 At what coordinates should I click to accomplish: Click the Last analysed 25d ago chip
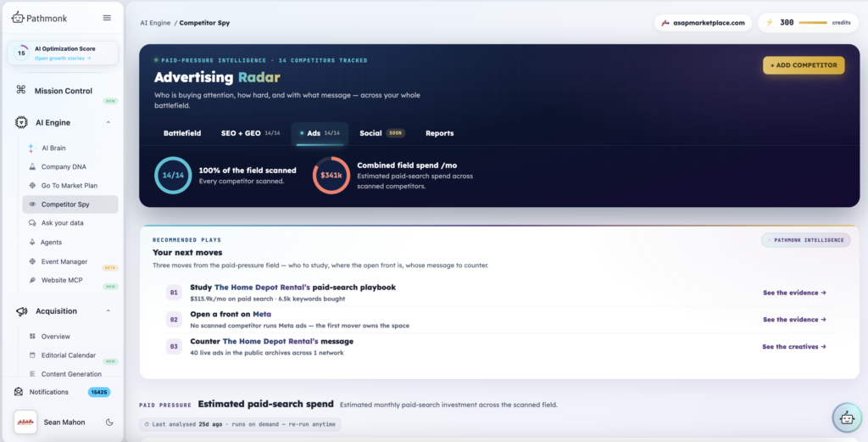point(240,424)
